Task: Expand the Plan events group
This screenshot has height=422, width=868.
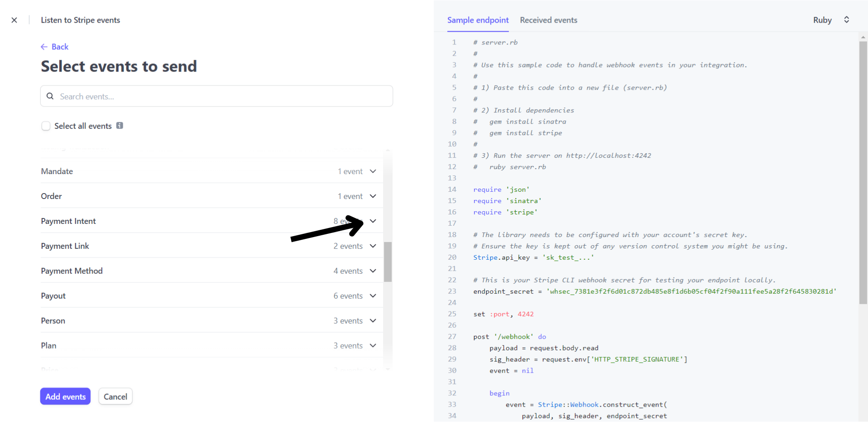Action: point(373,346)
